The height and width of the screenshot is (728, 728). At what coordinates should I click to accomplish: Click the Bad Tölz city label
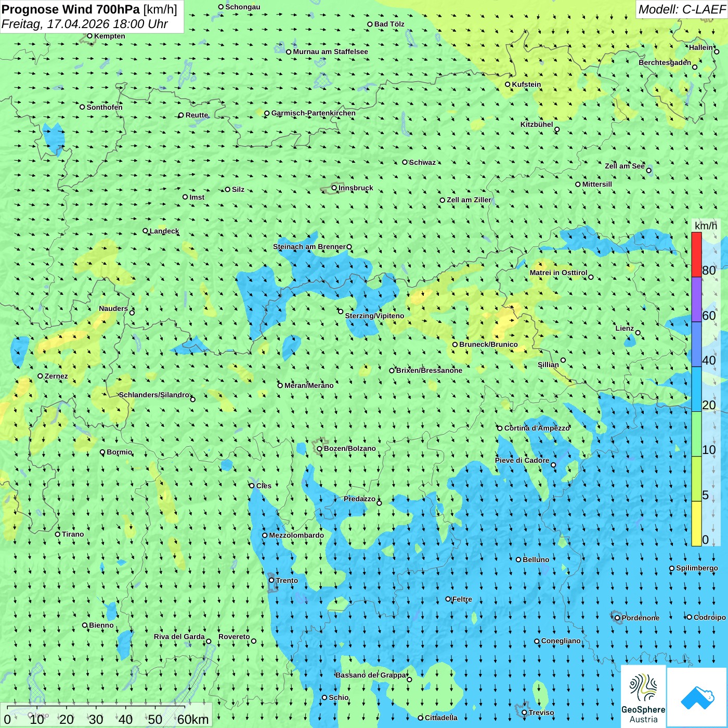[x=389, y=24]
